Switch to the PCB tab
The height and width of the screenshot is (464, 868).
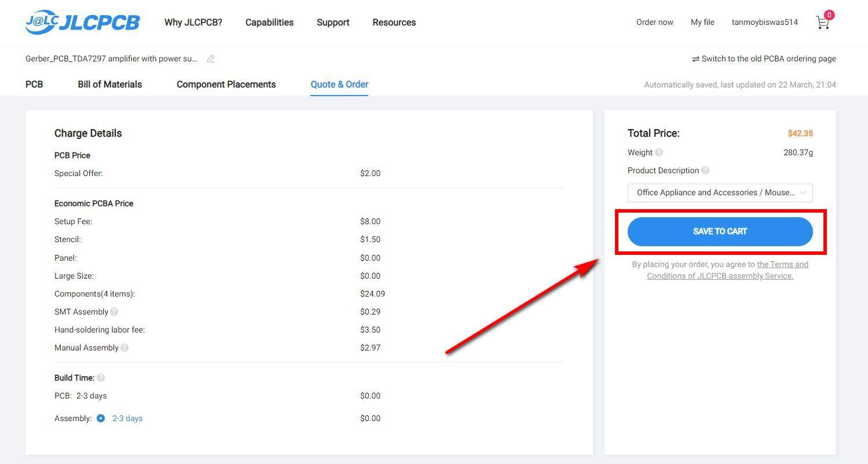pos(34,84)
